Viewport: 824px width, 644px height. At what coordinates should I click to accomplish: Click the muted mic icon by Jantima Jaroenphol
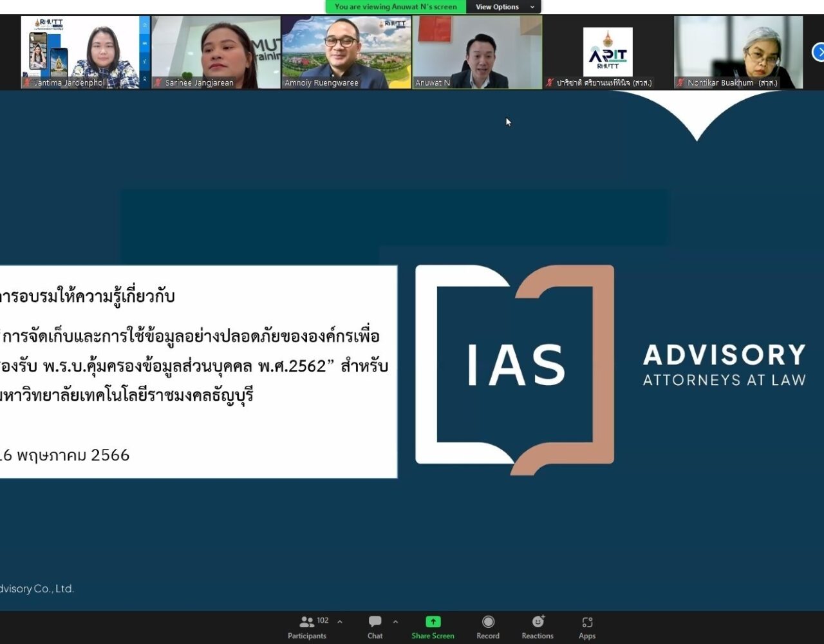pyautogui.click(x=27, y=82)
